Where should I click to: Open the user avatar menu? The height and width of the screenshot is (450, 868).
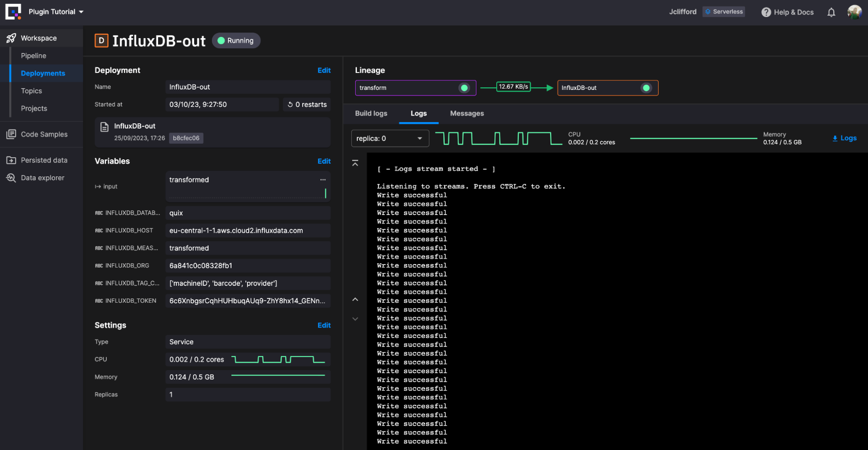pyautogui.click(x=855, y=12)
